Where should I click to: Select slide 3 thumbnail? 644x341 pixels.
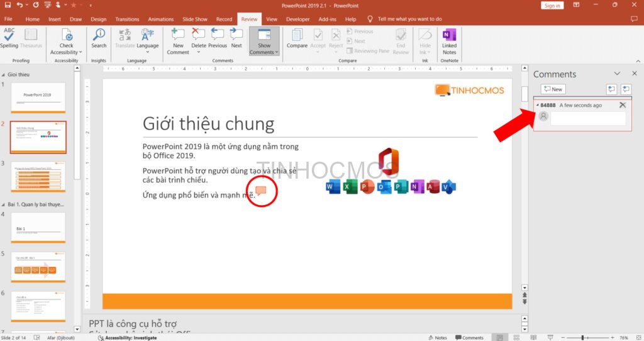click(x=38, y=176)
